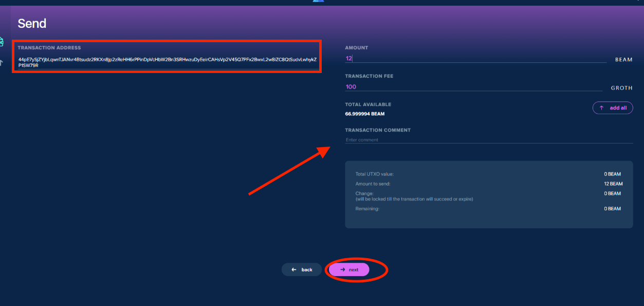644x306 pixels.
Task: Click the Total UTXO value summary row
Action: point(488,174)
